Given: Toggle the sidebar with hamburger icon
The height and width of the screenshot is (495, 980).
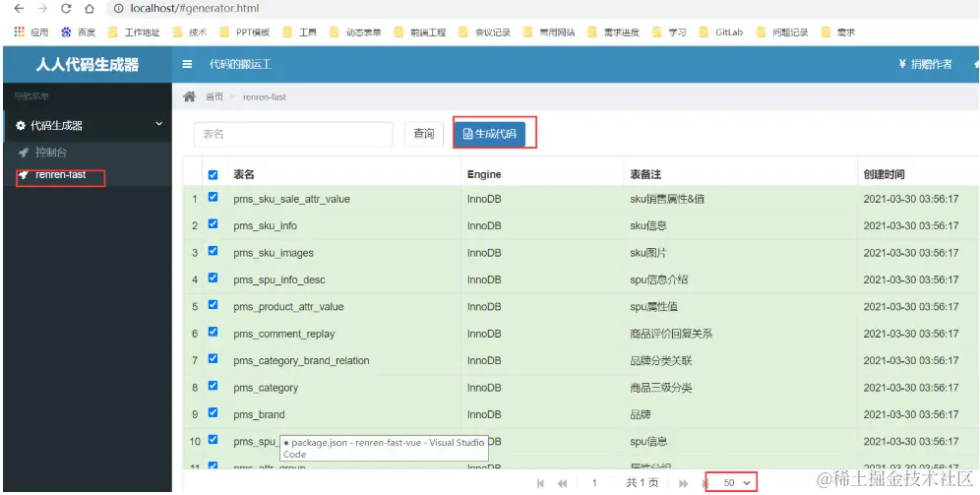Looking at the screenshot, I should click(x=187, y=64).
